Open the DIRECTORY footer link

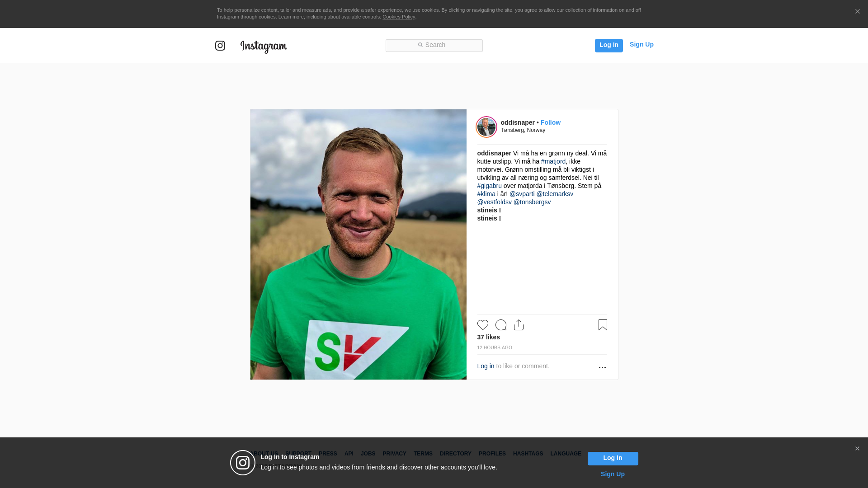pyautogui.click(x=456, y=454)
